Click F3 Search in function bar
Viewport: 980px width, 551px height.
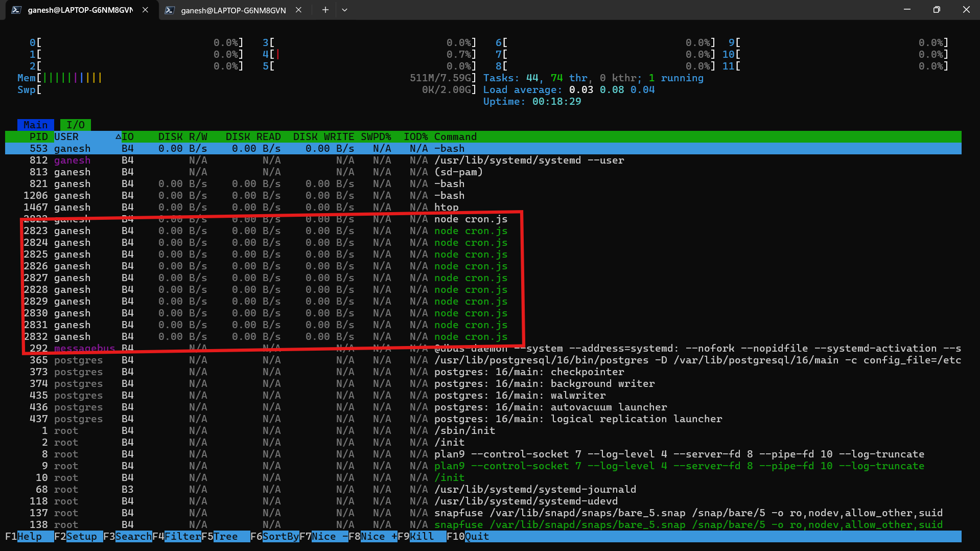[127, 536]
